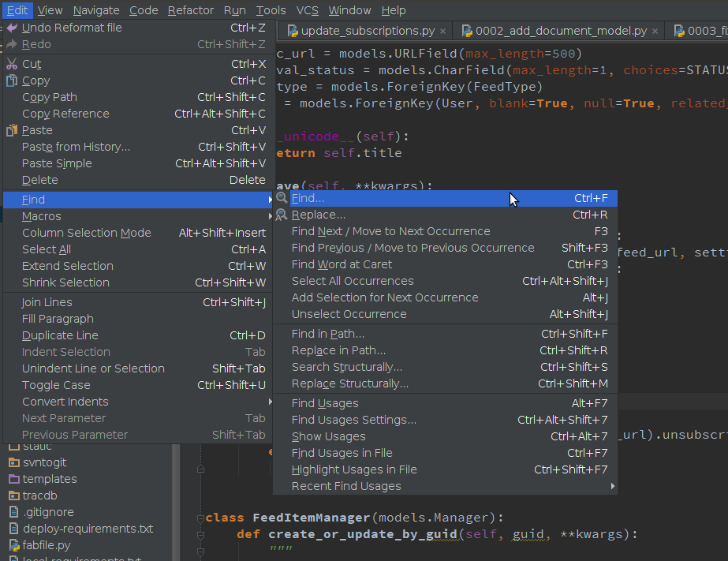Click the fabfile.py Python icon

[14, 546]
